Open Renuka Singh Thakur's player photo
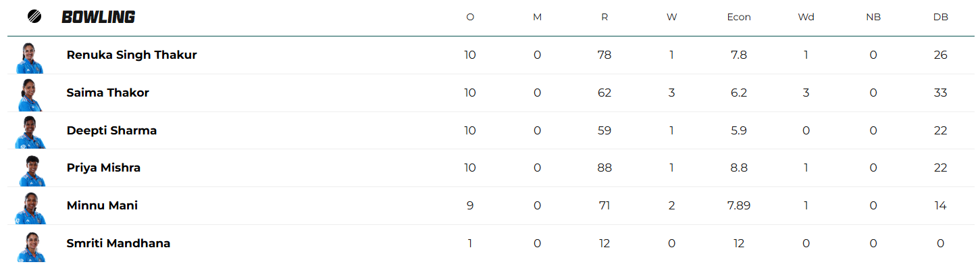The width and height of the screenshot is (980, 279). 30,57
